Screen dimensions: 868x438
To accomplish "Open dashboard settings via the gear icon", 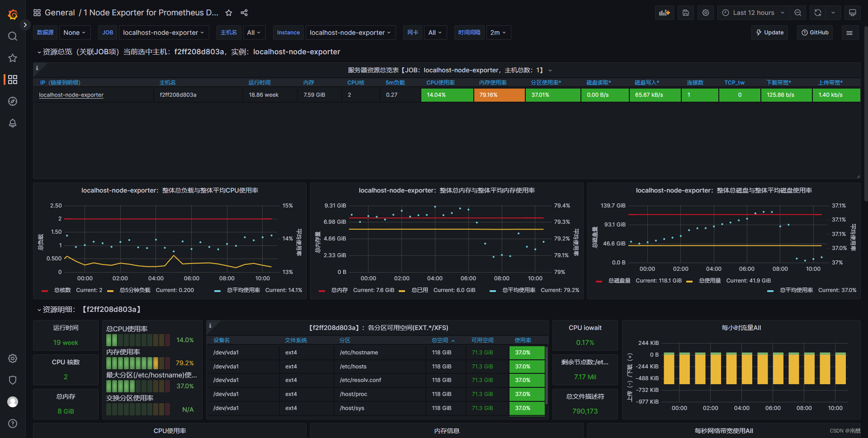I will pos(705,12).
